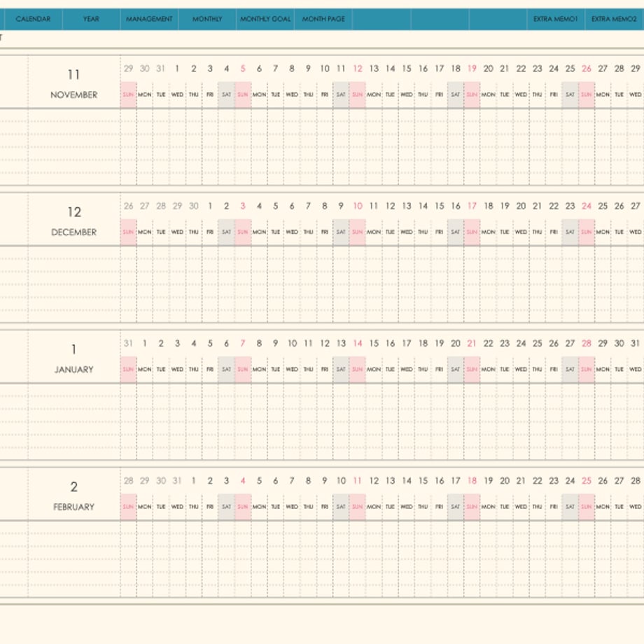Select Sunday date 14 in January row
Screen dimensions: 644x644
[x=358, y=344]
